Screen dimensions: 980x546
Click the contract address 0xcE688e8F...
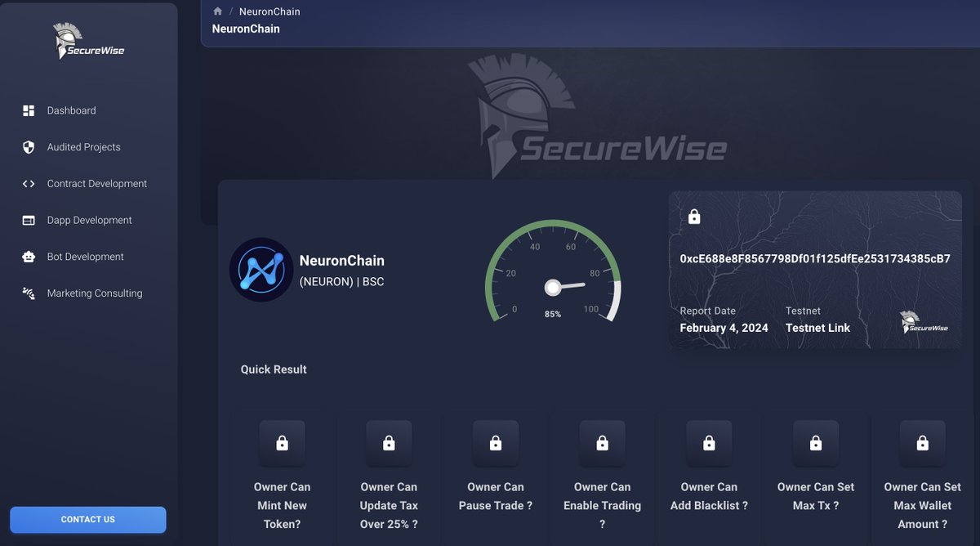click(x=815, y=258)
